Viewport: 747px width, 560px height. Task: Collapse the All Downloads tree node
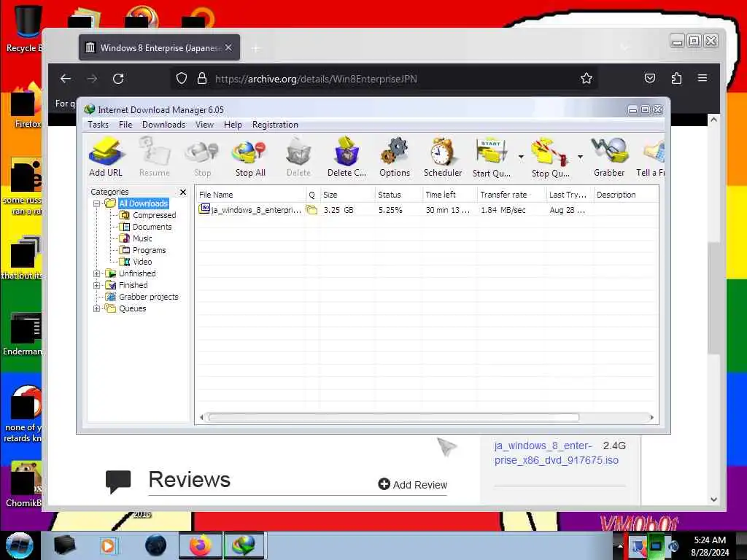tap(97, 204)
